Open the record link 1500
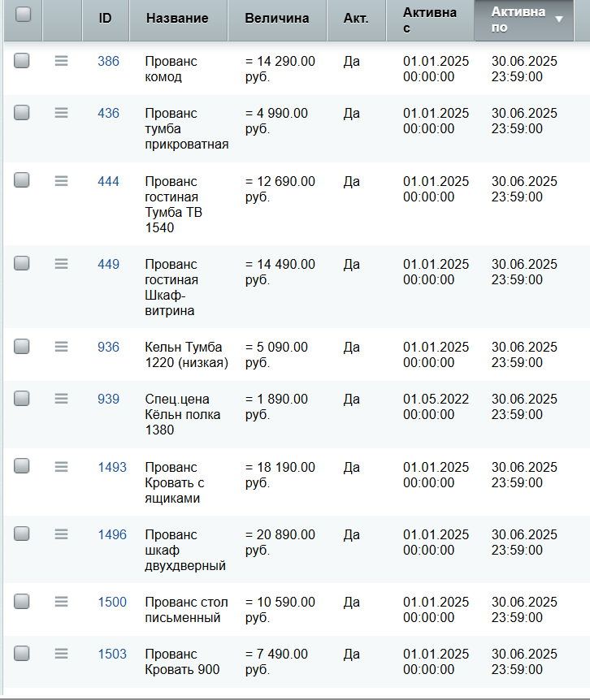The height and width of the screenshot is (700, 590). [x=112, y=602]
